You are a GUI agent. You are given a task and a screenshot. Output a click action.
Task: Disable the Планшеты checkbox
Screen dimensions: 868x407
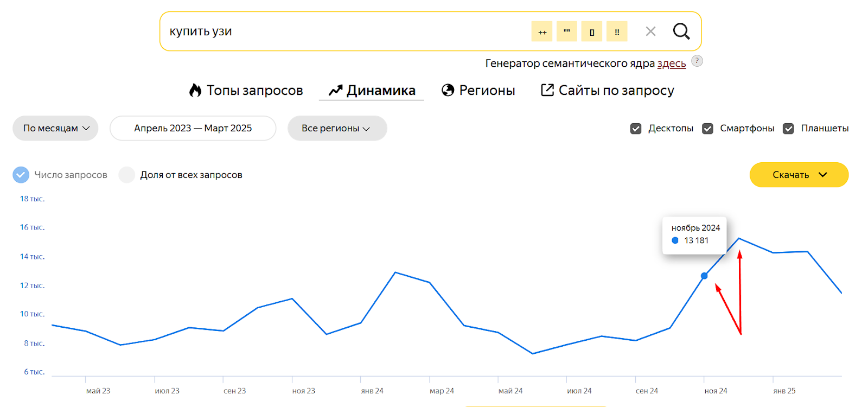tap(788, 129)
